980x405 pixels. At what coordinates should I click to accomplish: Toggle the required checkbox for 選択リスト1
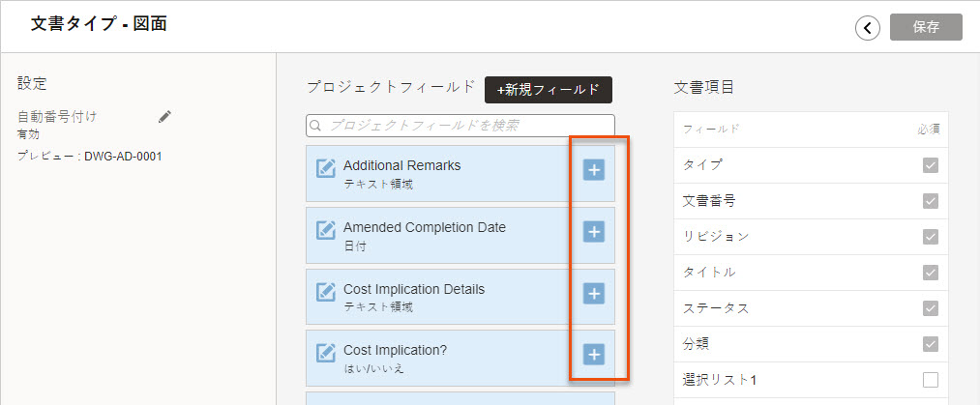click(931, 380)
